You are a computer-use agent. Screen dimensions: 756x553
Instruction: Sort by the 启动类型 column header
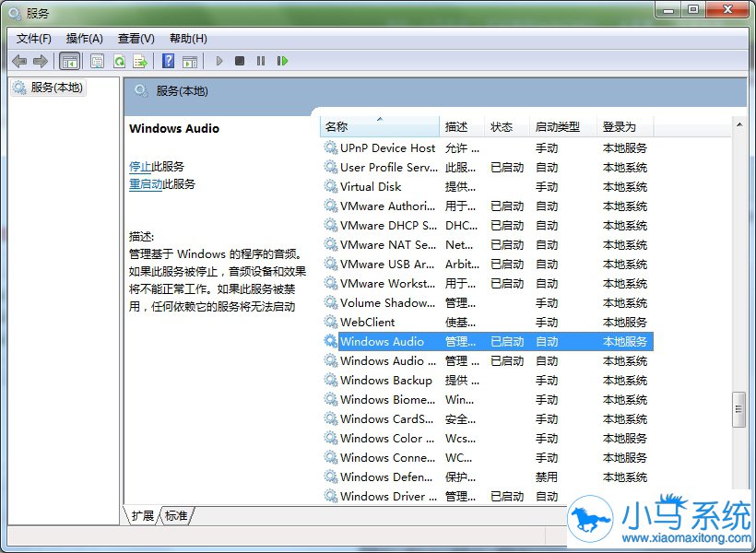coord(563,127)
